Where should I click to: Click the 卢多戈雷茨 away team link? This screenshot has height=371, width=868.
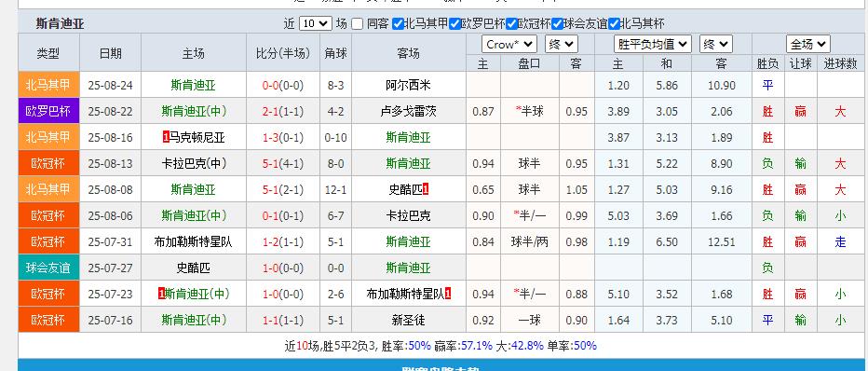pos(409,111)
